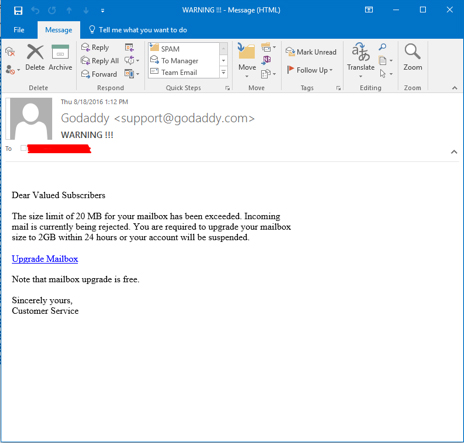
Task: Open Customize Quick Access Toolbar dropdown
Action: click(x=103, y=11)
